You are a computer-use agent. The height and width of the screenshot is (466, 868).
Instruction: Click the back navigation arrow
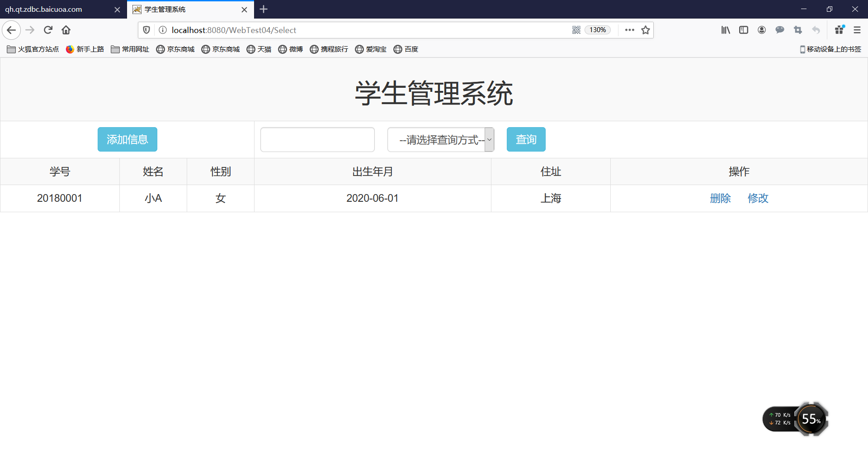point(11,30)
